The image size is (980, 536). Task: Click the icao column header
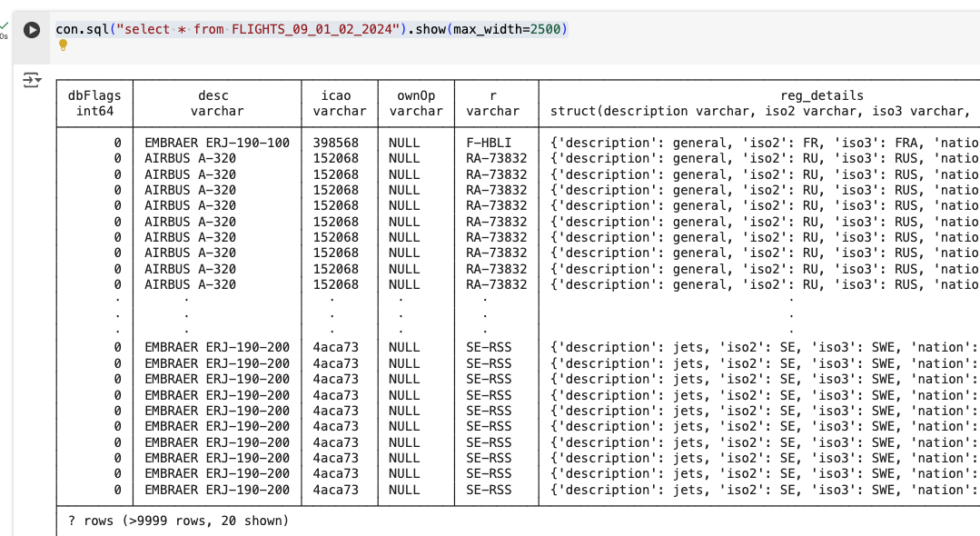(x=336, y=95)
